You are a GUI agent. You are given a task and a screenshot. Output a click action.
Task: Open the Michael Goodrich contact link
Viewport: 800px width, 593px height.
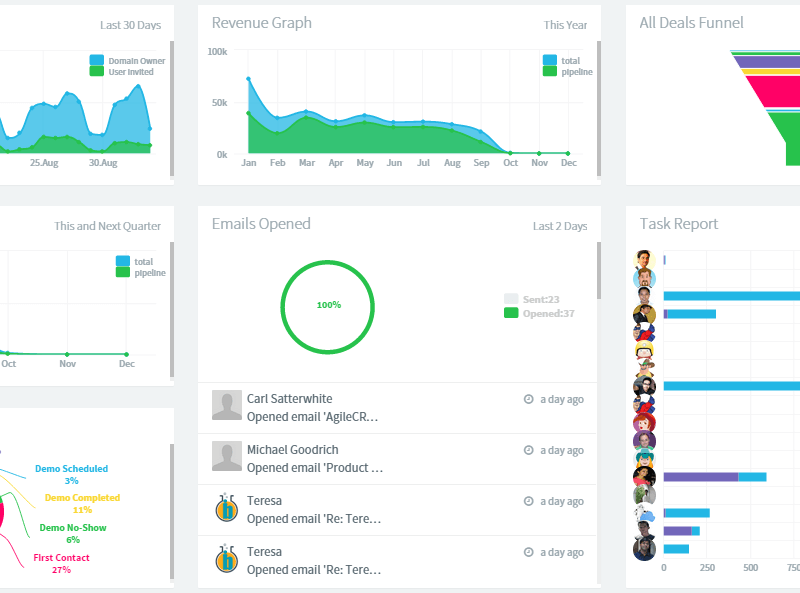pos(292,449)
